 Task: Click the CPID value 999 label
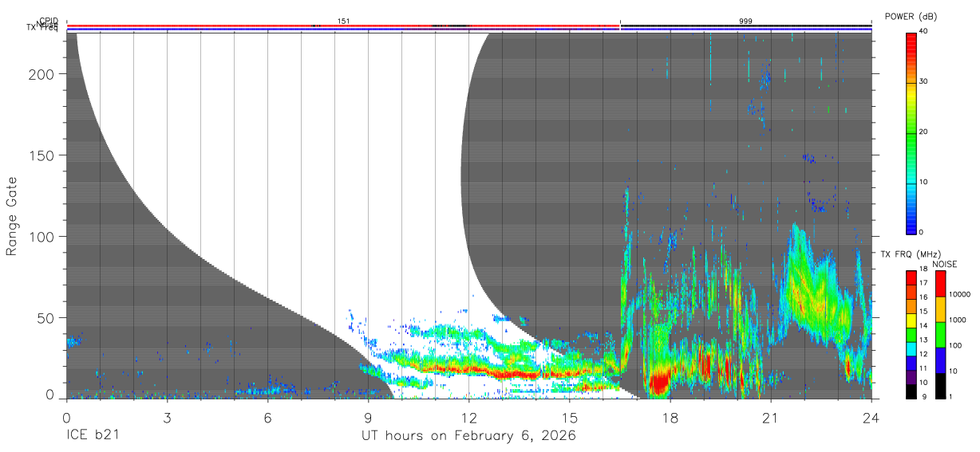745,22
